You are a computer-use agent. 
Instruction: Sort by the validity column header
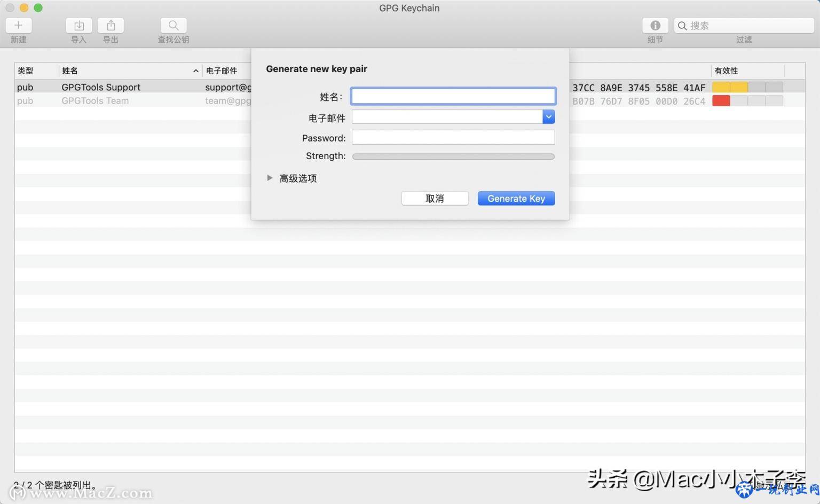(747, 70)
